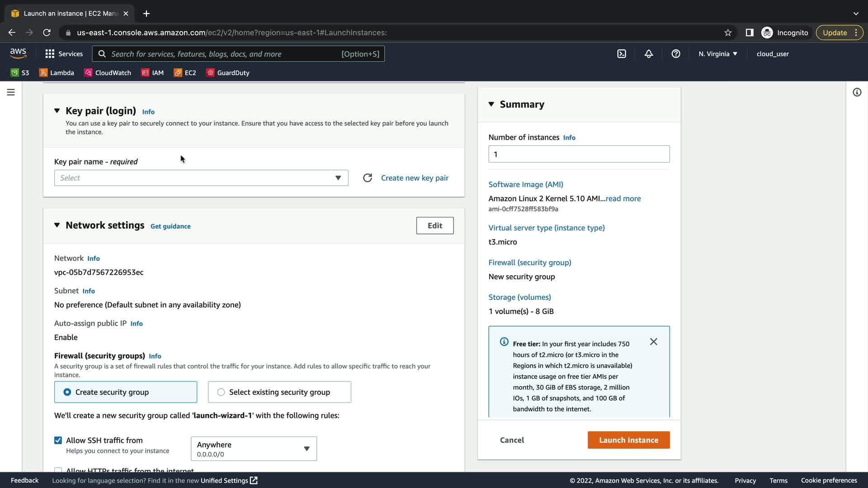868x488 pixels.
Task: Open the notifications bell icon
Action: click(649, 54)
